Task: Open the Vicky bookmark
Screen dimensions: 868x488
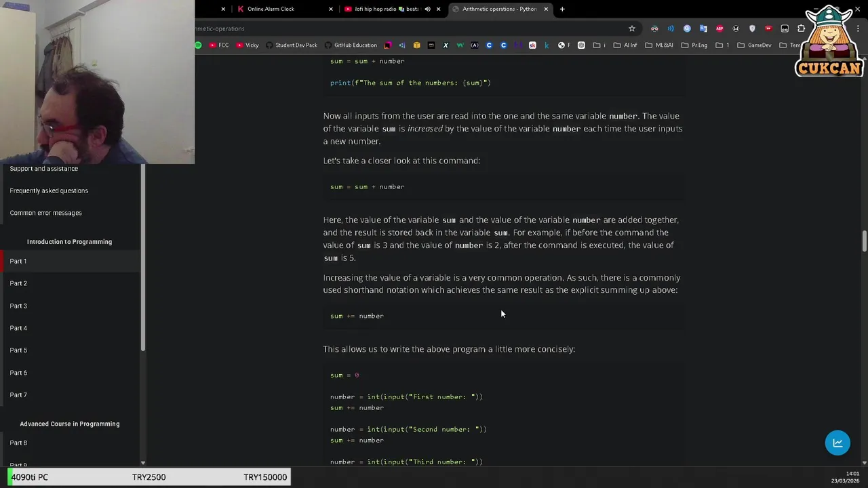Action: [247, 45]
